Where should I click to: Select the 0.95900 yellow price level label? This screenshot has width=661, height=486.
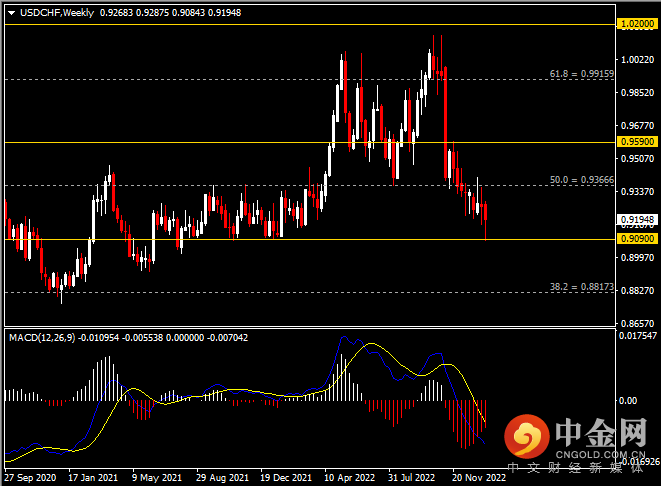(638, 142)
